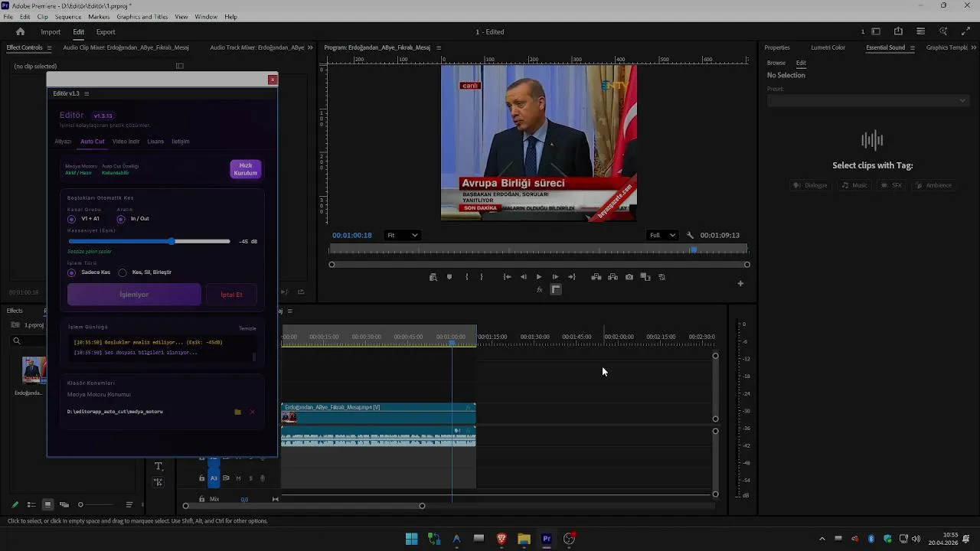
Task: Select the Type tool
Action: [158, 466]
